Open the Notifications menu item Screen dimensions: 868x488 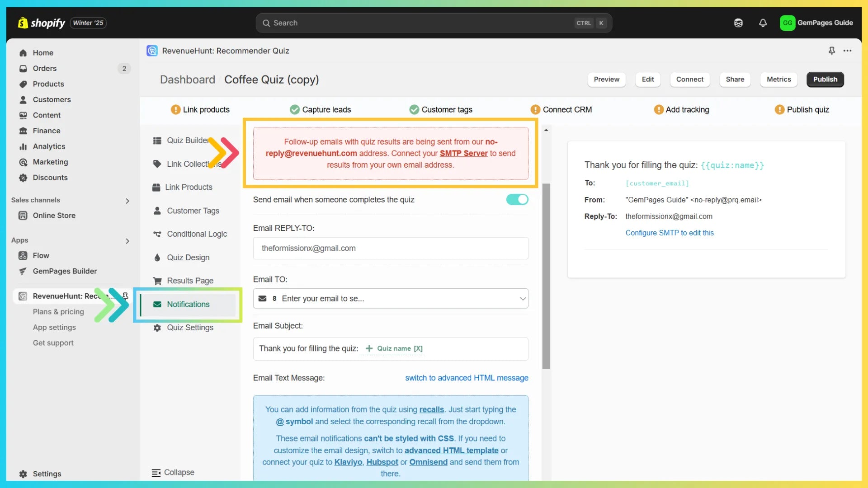pos(188,304)
